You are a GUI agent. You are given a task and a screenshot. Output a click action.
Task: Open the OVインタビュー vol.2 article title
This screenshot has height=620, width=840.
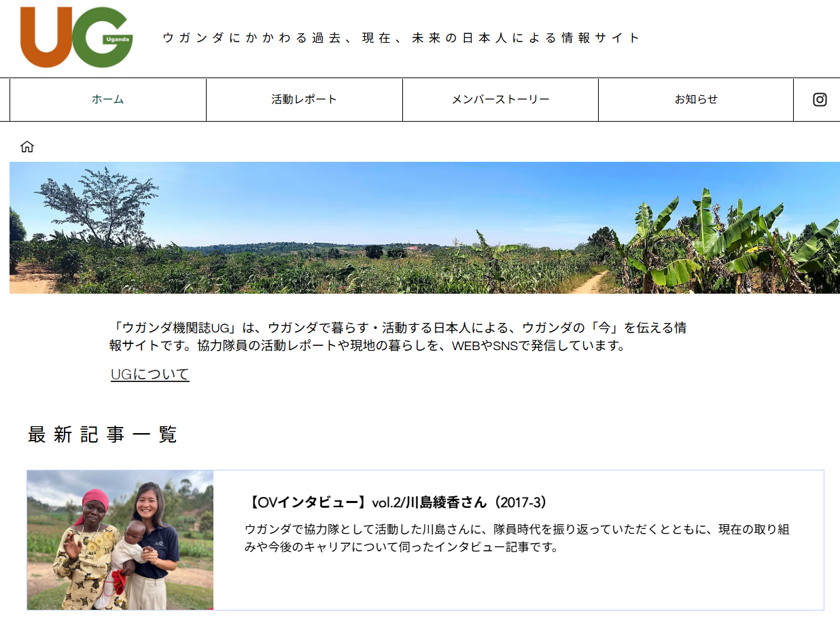click(x=396, y=502)
